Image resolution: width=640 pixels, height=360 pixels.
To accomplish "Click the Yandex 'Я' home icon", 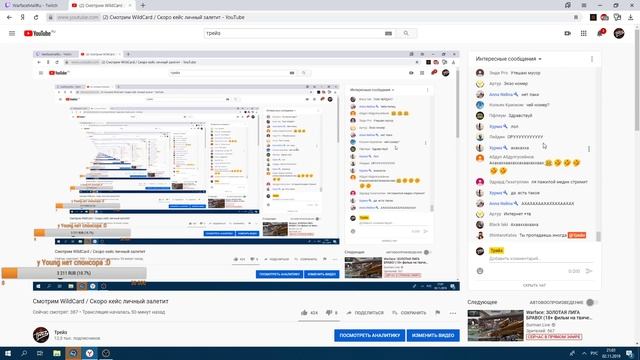I will pyautogui.click(x=23, y=18).
